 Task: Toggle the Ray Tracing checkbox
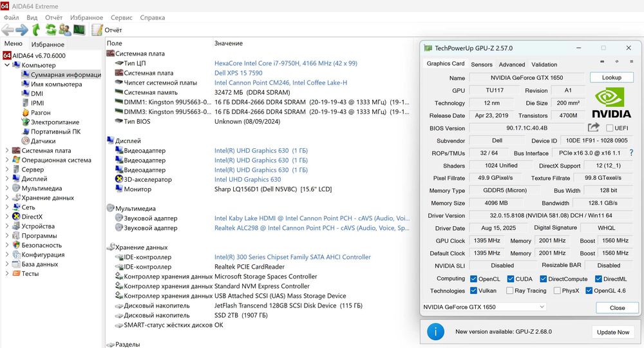pyautogui.click(x=509, y=291)
